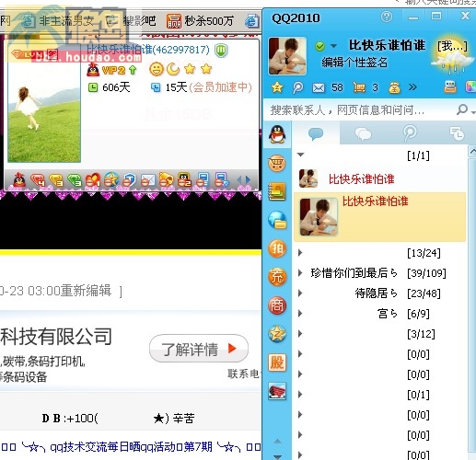Screen dimensions: 476x460
Task: Open the message manager icon in toolbar
Action: 450,87
